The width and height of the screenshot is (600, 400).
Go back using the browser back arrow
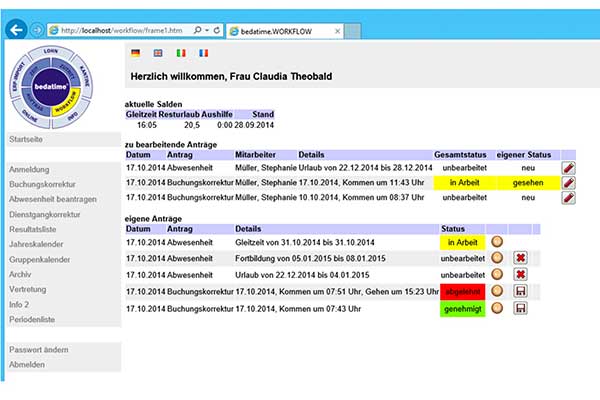tap(16, 30)
